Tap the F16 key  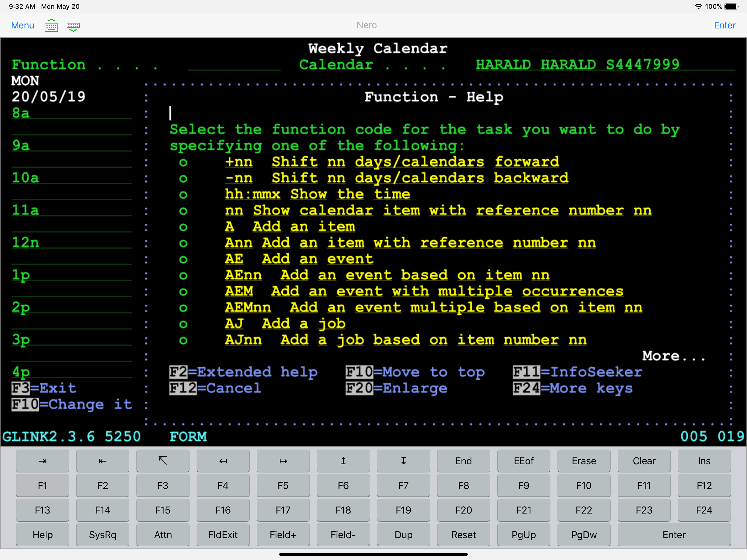[223, 510]
